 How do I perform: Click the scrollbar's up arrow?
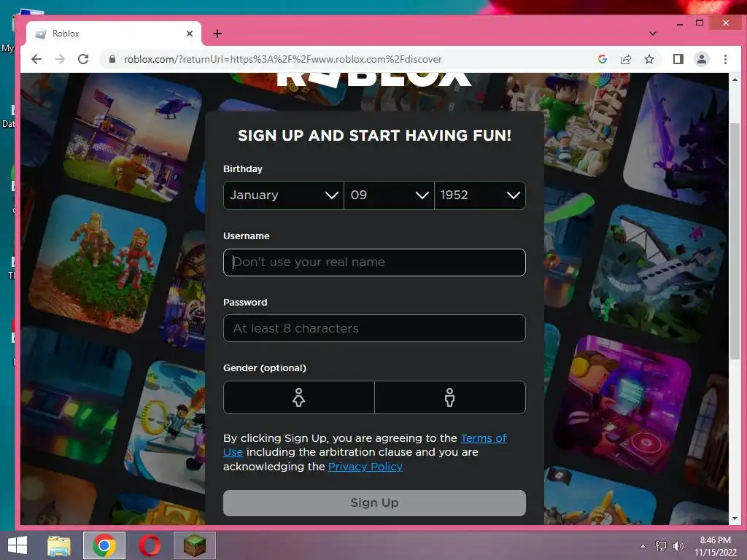(x=735, y=79)
